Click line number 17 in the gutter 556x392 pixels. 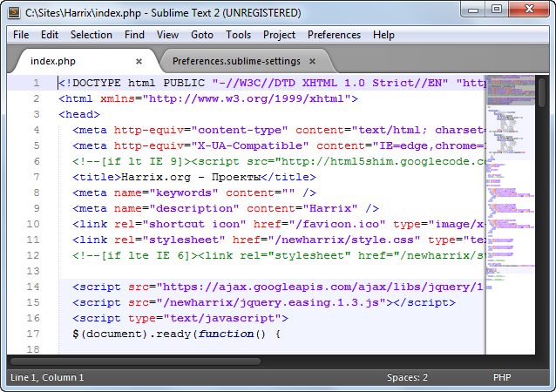coord(33,334)
